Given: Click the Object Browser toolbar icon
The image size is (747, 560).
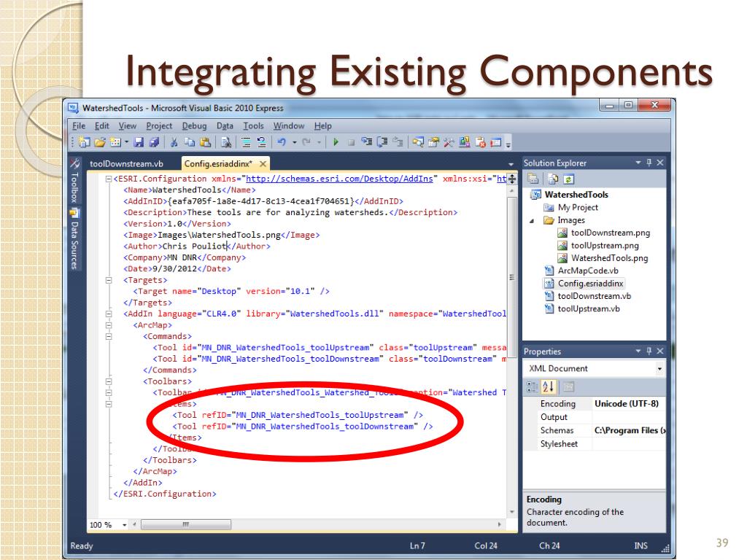Looking at the screenshot, I should pyautogui.click(x=465, y=142).
